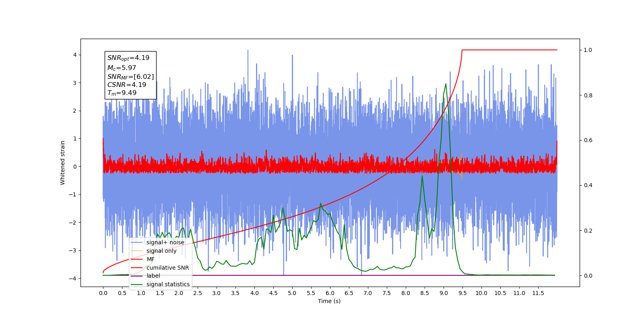Click the green signal statistics peak near 9.0 s

pos(446,84)
